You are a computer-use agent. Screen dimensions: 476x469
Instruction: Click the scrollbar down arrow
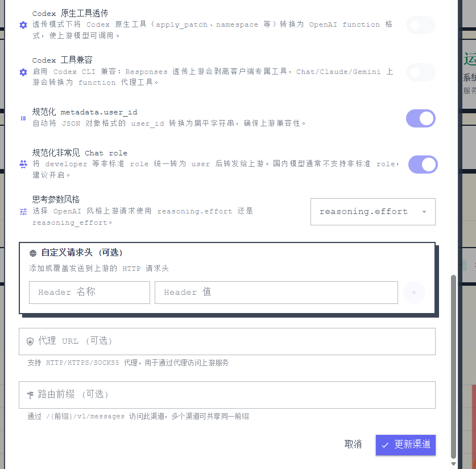(453, 464)
